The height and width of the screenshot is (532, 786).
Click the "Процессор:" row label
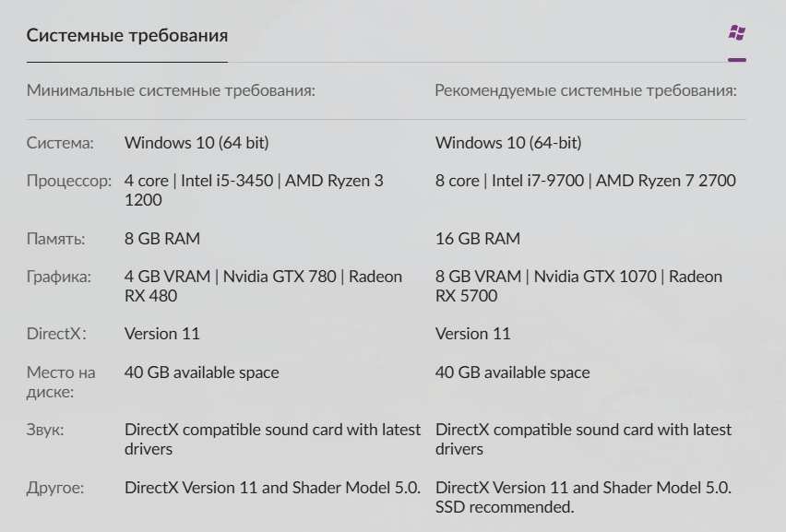69,181
